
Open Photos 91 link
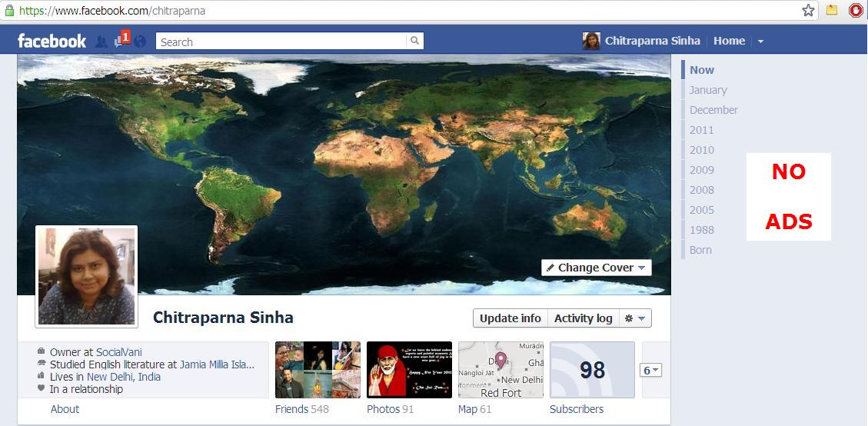pyautogui.click(x=391, y=409)
